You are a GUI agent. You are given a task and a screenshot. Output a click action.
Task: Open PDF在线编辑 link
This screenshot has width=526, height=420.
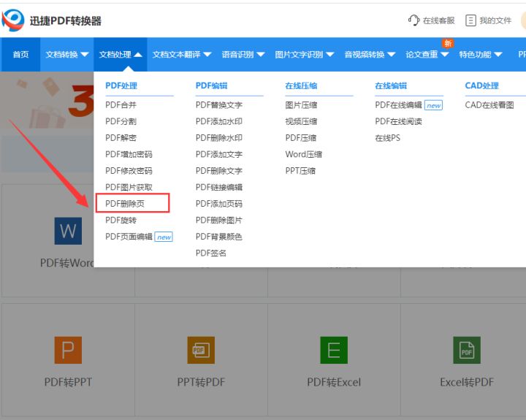pos(399,105)
